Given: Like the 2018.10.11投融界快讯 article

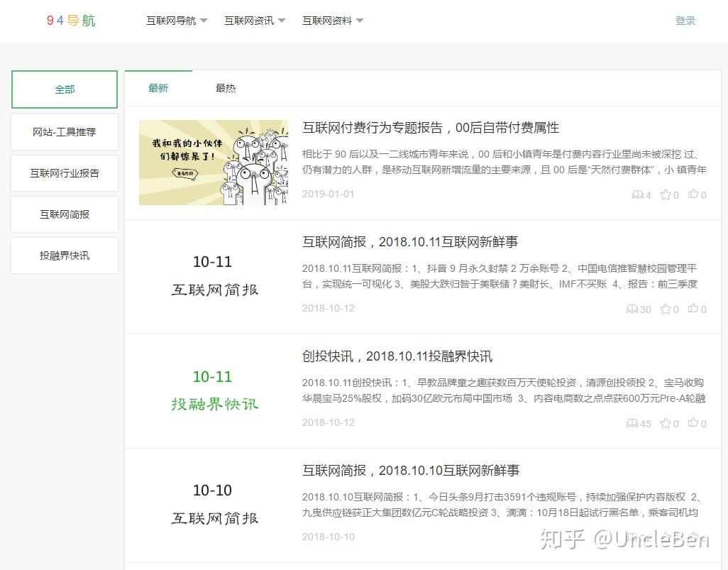Looking at the screenshot, I should [693, 423].
